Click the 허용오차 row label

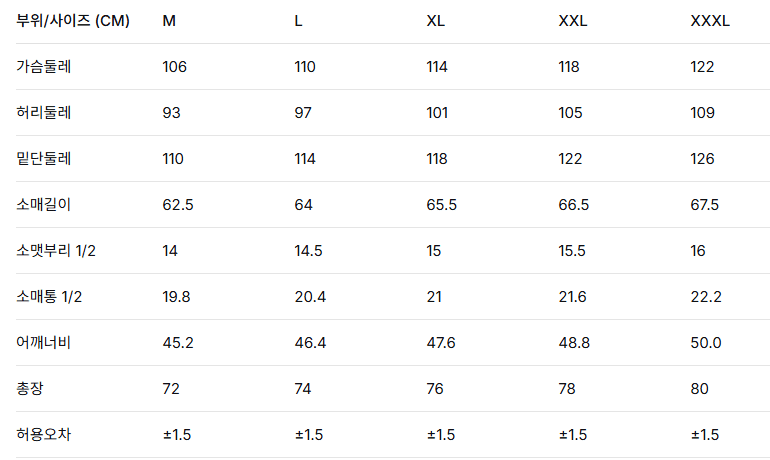click(x=44, y=435)
